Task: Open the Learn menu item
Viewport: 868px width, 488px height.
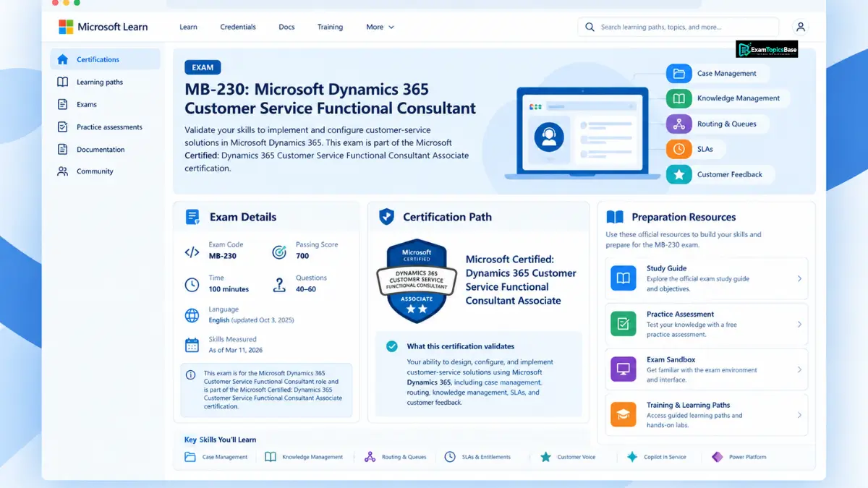Action: [188, 27]
